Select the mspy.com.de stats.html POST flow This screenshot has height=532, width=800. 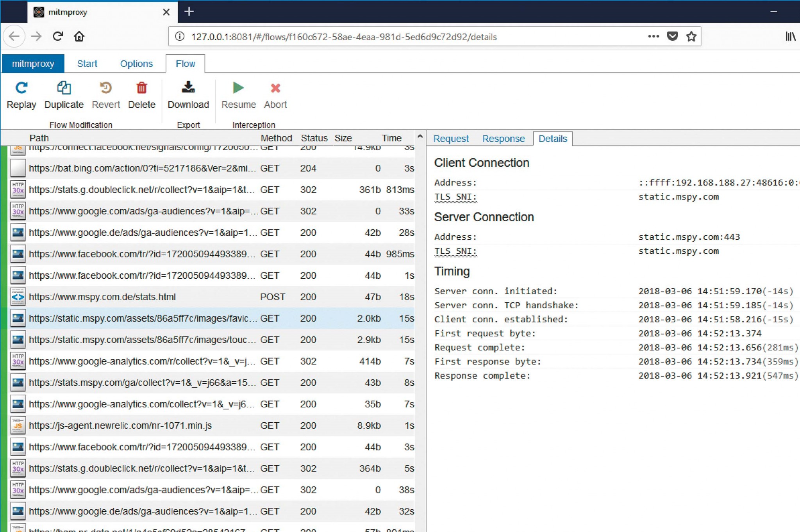[102, 297]
